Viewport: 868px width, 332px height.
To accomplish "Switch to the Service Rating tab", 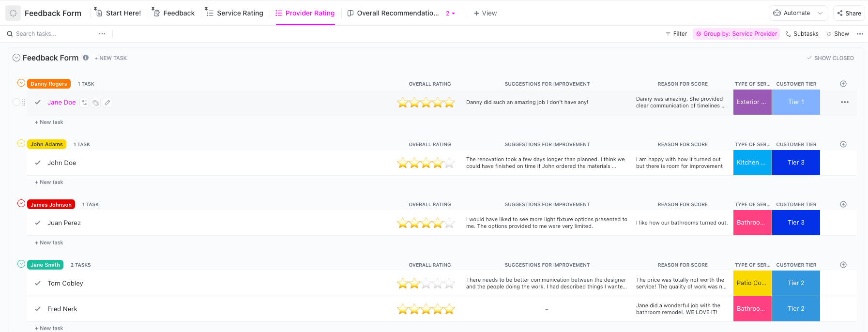I will click(x=235, y=13).
